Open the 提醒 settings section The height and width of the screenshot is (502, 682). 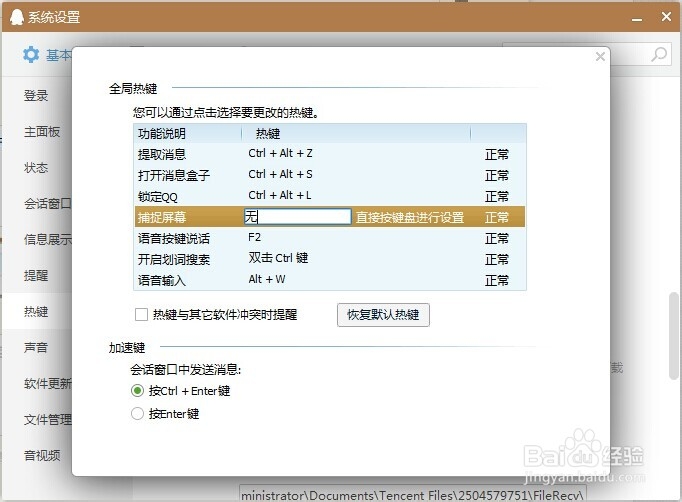tap(36, 276)
